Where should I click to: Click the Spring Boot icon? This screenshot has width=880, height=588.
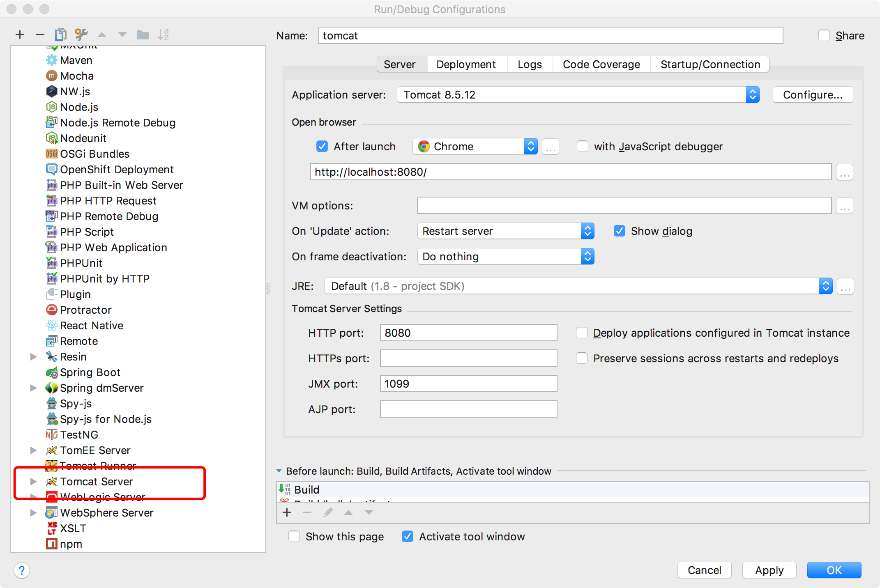point(51,372)
